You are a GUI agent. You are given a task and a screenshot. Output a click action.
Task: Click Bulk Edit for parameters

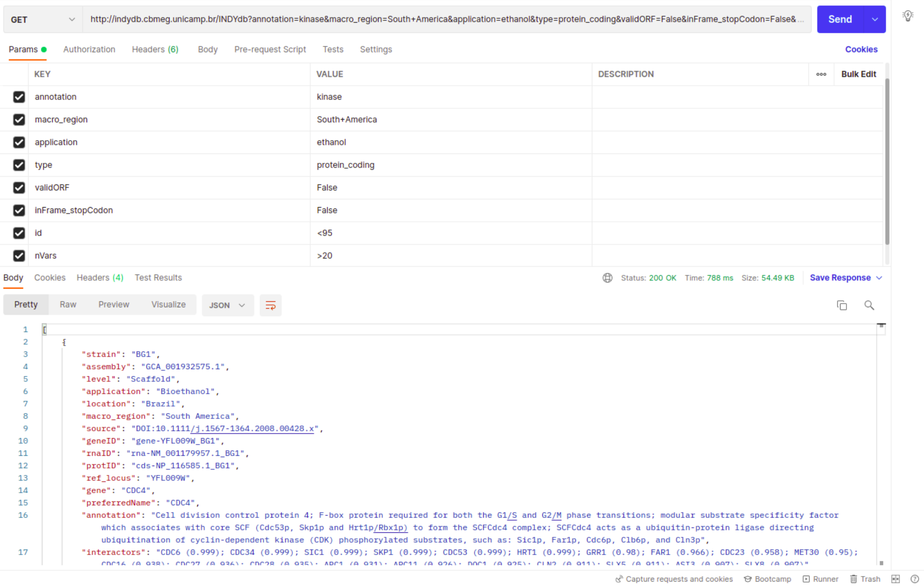(x=859, y=74)
